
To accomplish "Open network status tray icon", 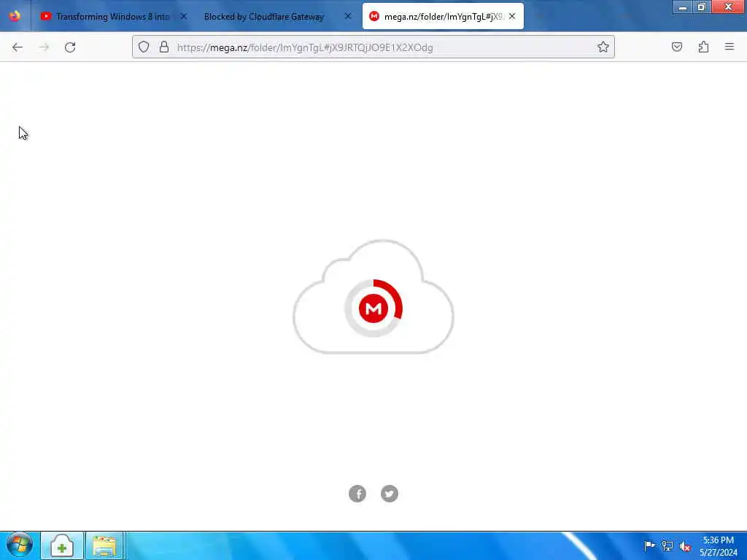I will pos(667,545).
